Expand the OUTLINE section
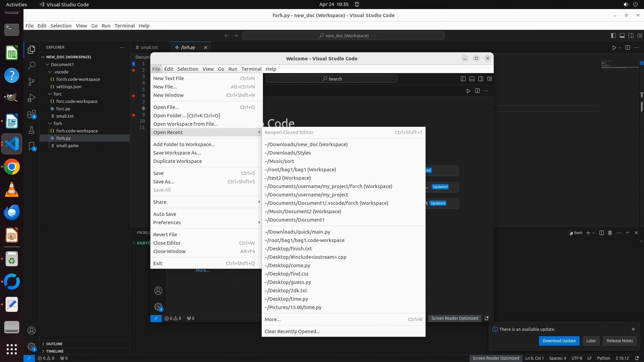644x362 pixels. coord(54,344)
